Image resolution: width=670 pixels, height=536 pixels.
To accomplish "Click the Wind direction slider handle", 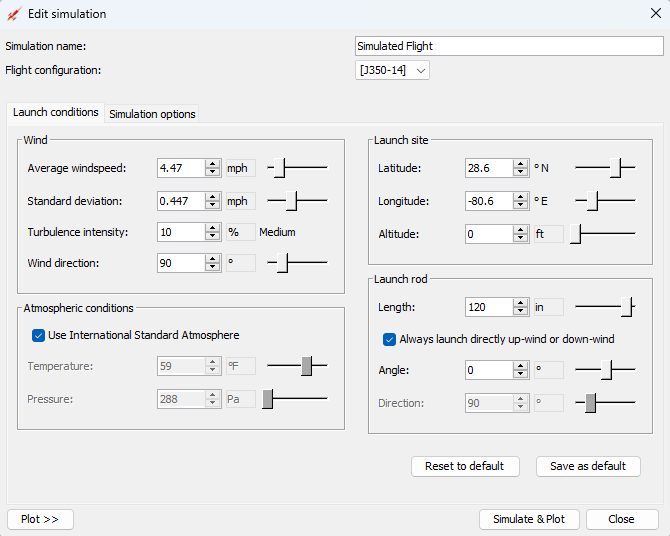I will point(282,263).
